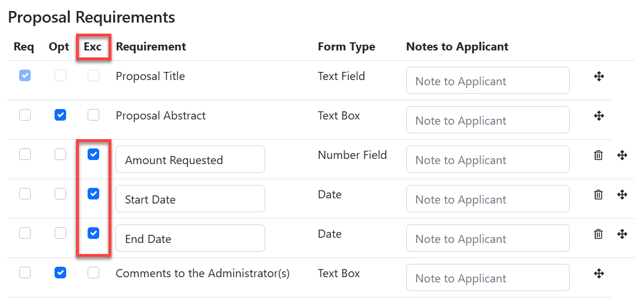Click Note to Applicant field for Proposal Title
The width and height of the screenshot is (644, 305).
coord(487,81)
